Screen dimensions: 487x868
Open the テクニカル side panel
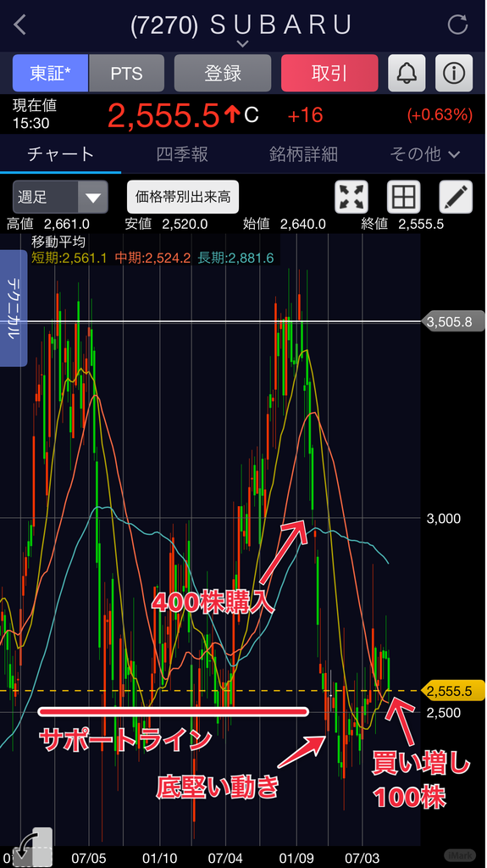pyautogui.click(x=14, y=309)
